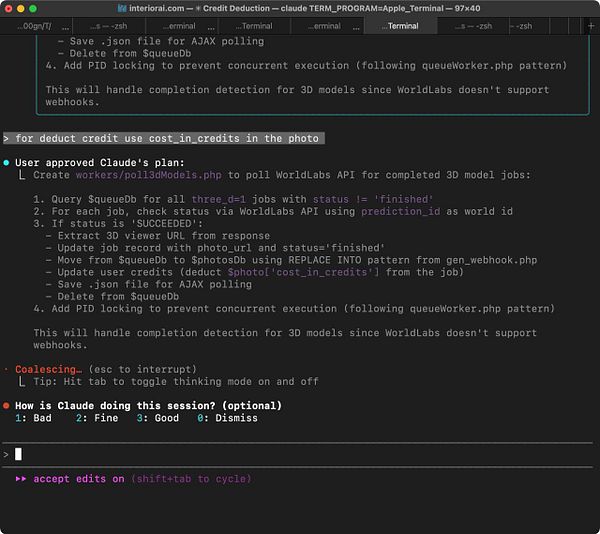Click the double-arrow icon before 'accept edits on'

coord(21,479)
